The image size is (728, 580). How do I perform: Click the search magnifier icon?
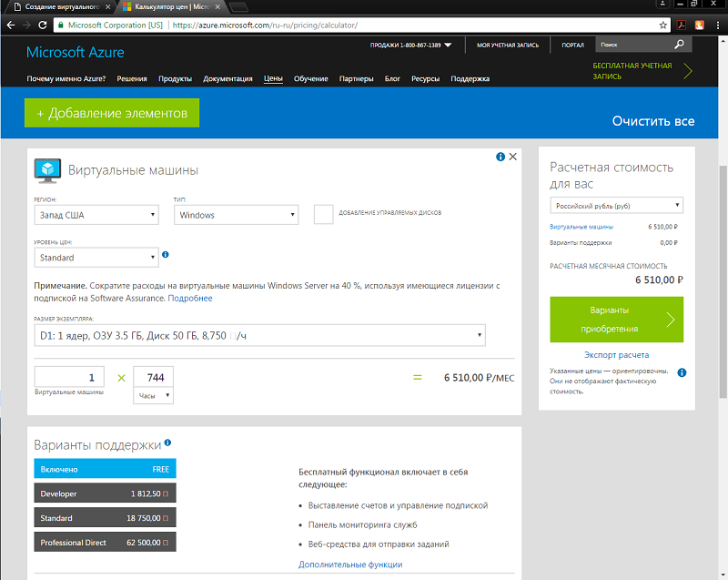(x=679, y=45)
